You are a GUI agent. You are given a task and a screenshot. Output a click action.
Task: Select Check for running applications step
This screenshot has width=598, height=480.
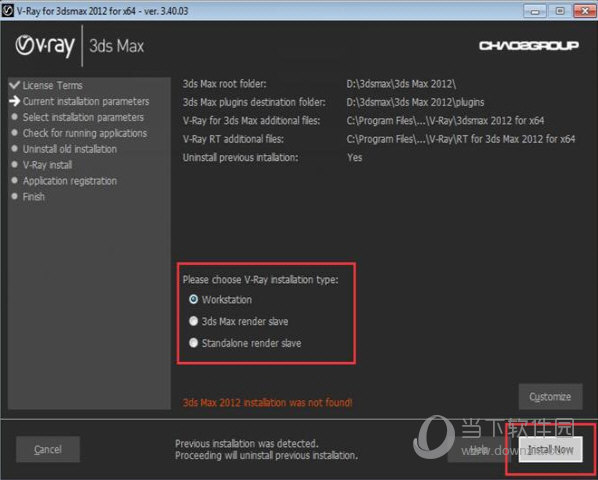[x=85, y=133]
